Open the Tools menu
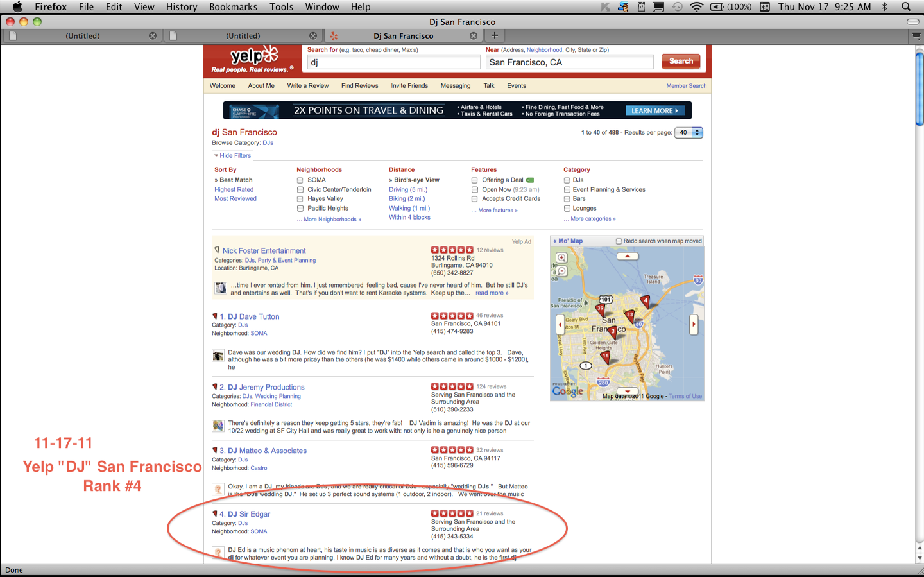The height and width of the screenshot is (577, 924). coord(281,6)
